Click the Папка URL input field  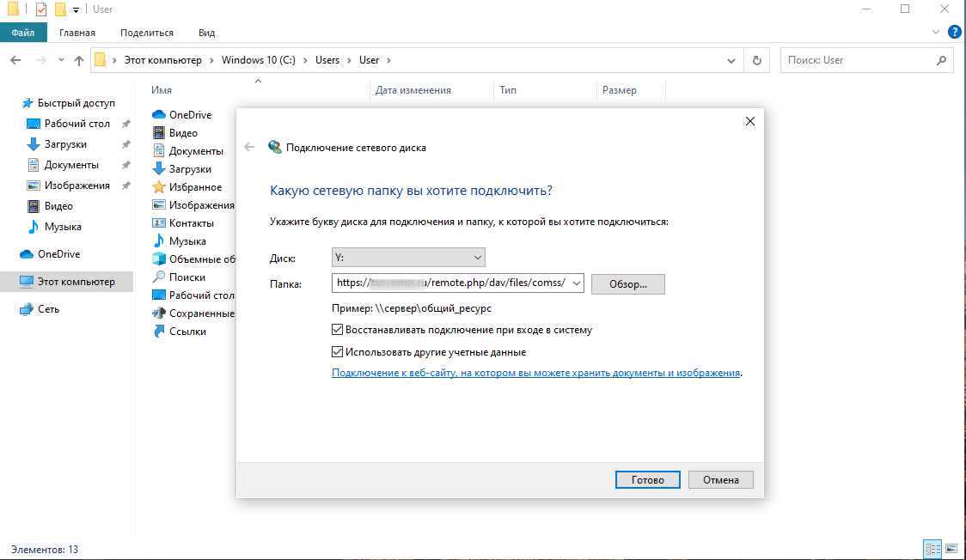pyautogui.click(x=450, y=283)
